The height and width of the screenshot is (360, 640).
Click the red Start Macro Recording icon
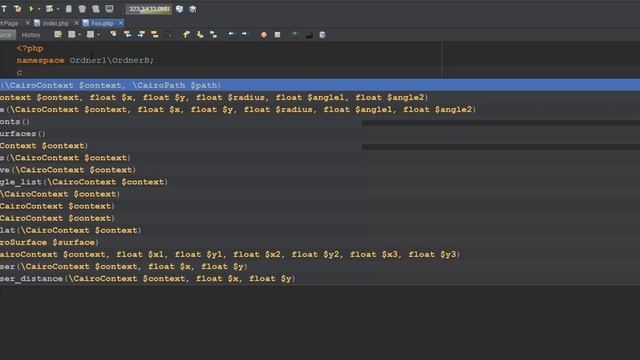pos(264,35)
